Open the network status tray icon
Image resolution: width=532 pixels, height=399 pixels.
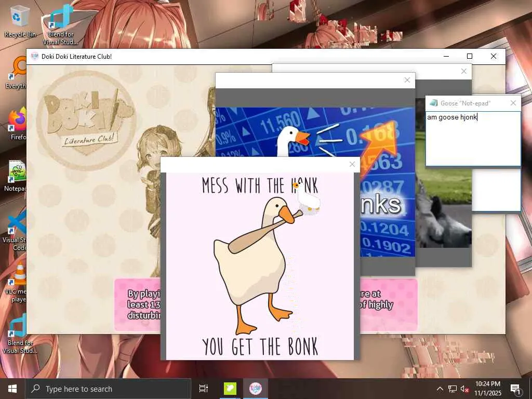453,389
